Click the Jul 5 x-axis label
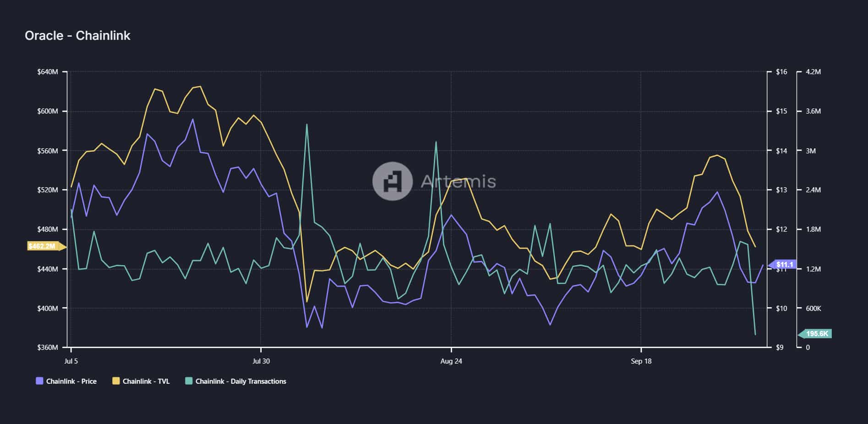Viewport: 868px width, 424px height. [71, 361]
